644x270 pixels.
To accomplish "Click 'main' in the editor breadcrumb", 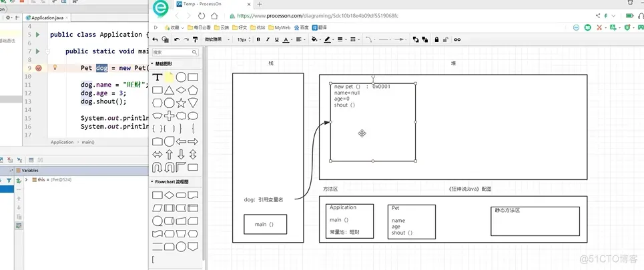I will pos(87,142).
